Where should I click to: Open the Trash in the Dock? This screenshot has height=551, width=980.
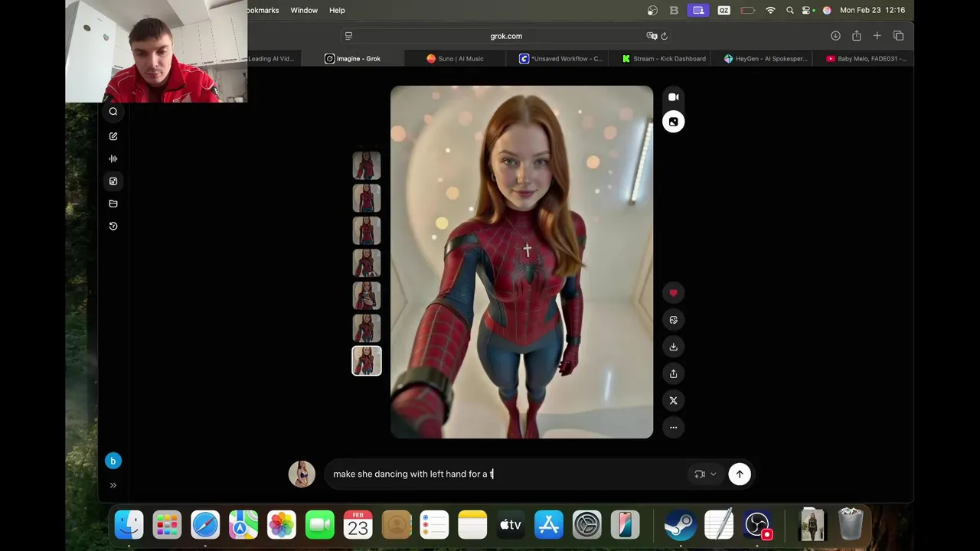point(851,524)
